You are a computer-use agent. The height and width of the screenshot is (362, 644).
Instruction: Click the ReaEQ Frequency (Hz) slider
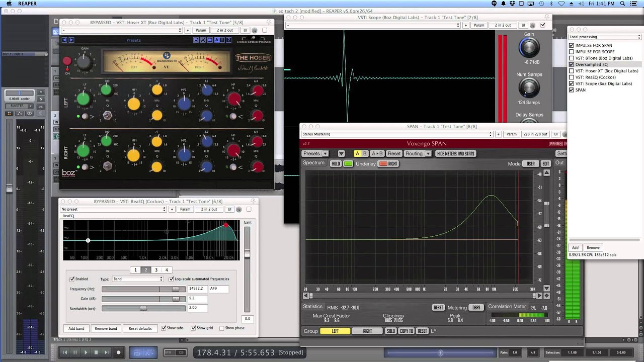click(143, 289)
